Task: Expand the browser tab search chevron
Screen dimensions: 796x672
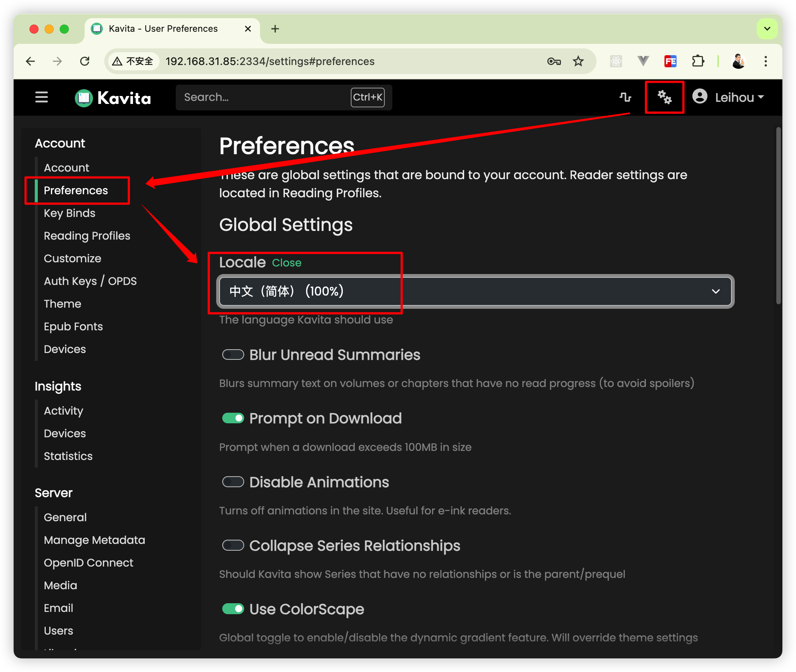Action: pos(767,29)
